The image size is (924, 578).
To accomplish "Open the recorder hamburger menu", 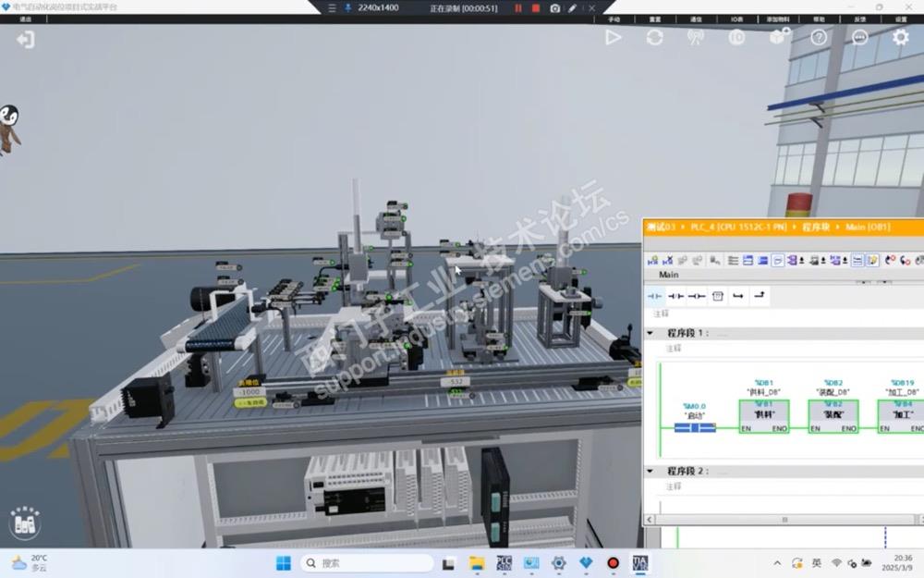I will pos(332,8).
